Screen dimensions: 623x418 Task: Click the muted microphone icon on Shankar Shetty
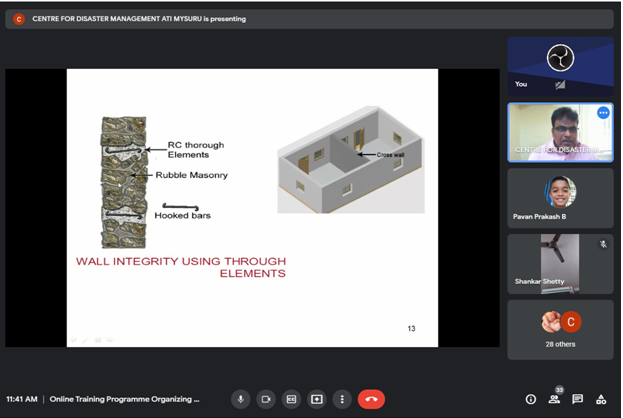603,244
